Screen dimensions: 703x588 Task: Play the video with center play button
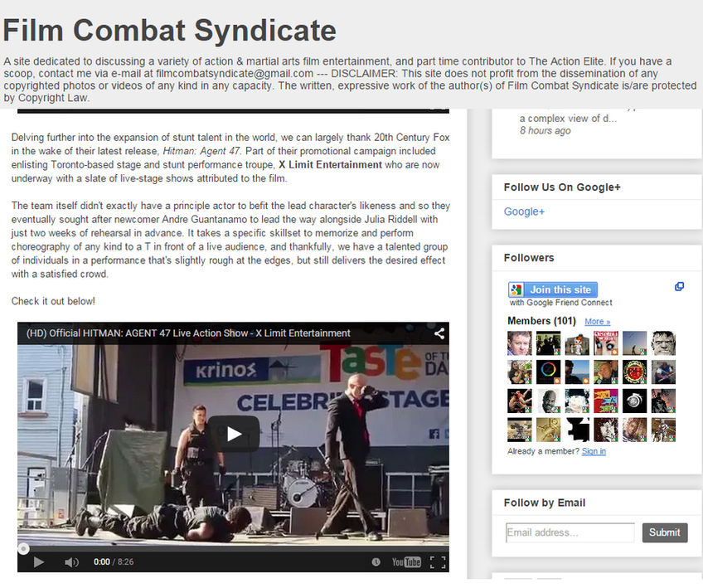tap(234, 434)
